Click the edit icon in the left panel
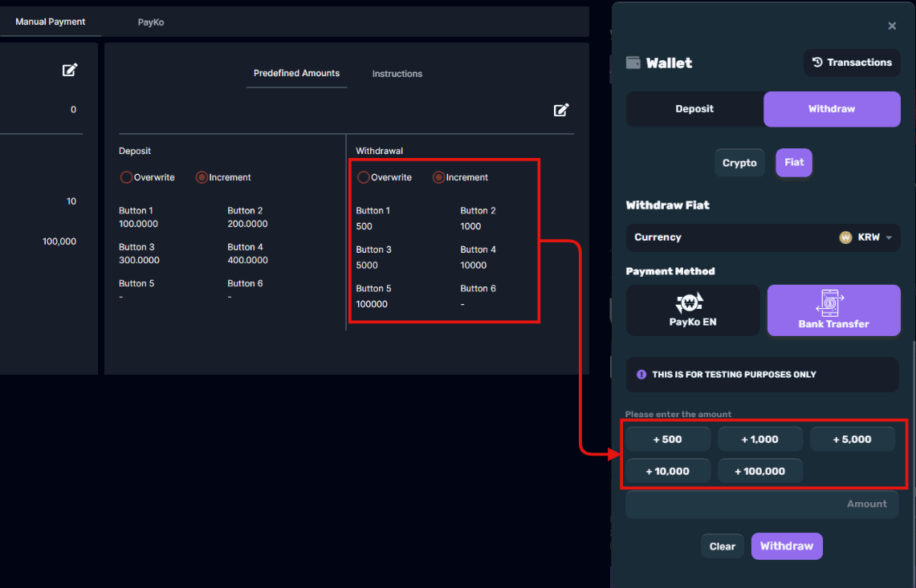 pos(70,70)
